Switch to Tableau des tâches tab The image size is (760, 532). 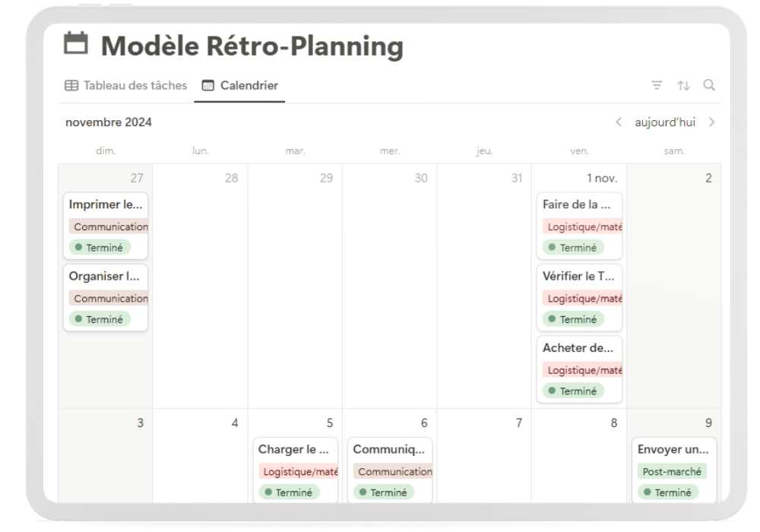(125, 85)
